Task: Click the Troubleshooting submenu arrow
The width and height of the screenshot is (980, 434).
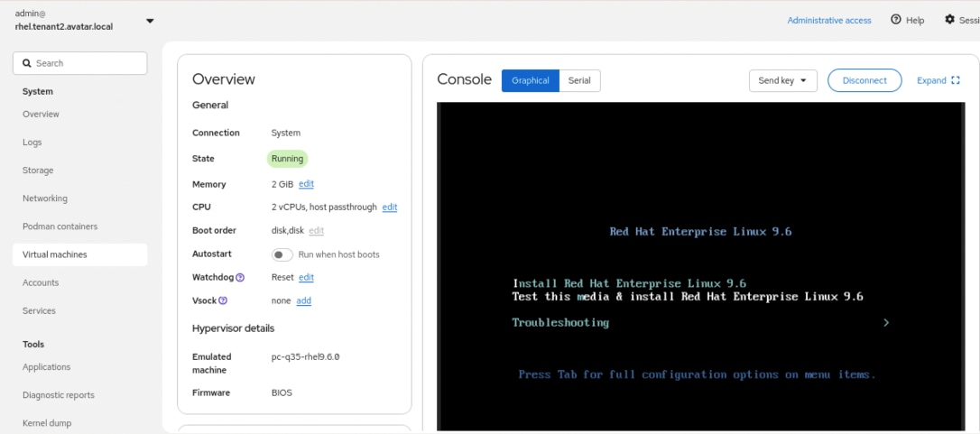Action: pyautogui.click(x=885, y=323)
